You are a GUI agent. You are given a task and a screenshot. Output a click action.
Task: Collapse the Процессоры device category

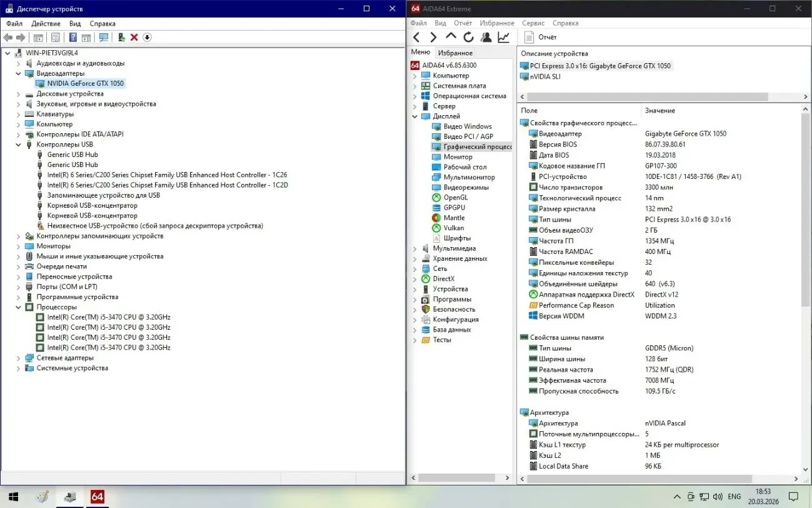point(19,307)
